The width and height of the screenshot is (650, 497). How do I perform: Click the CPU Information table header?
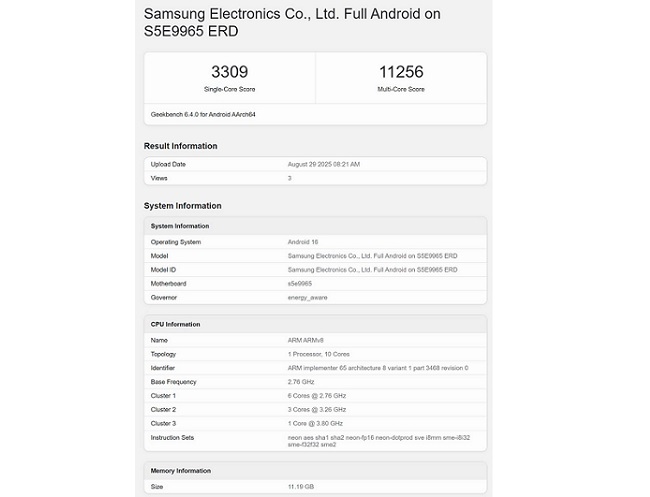click(x=176, y=324)
